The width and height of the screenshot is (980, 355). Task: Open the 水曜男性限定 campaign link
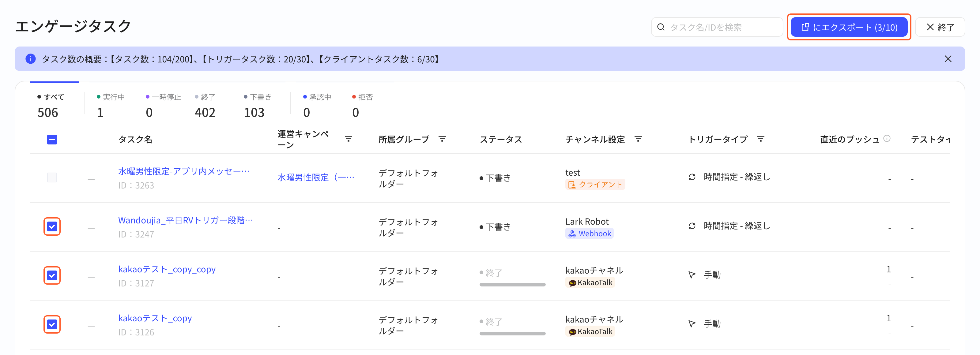coord(316,177)
